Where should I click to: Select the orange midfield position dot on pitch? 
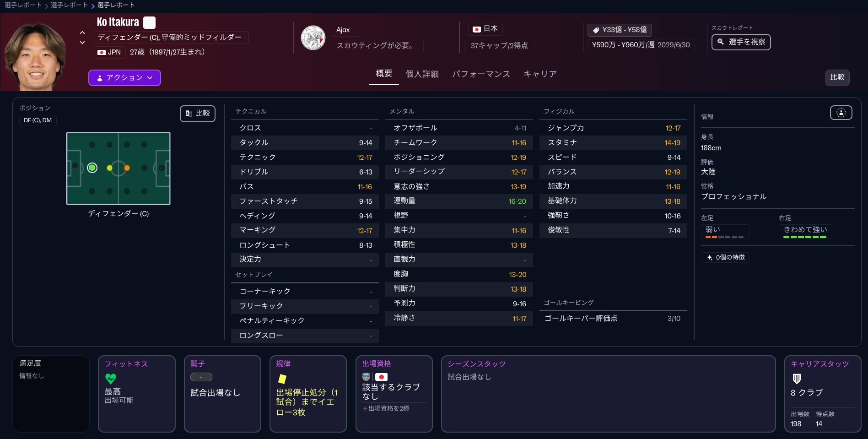pos(127,168)
